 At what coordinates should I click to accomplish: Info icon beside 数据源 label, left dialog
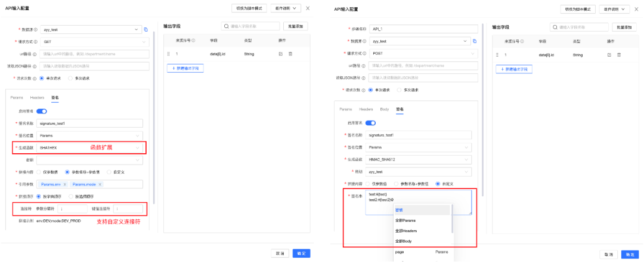click(35, 30)
